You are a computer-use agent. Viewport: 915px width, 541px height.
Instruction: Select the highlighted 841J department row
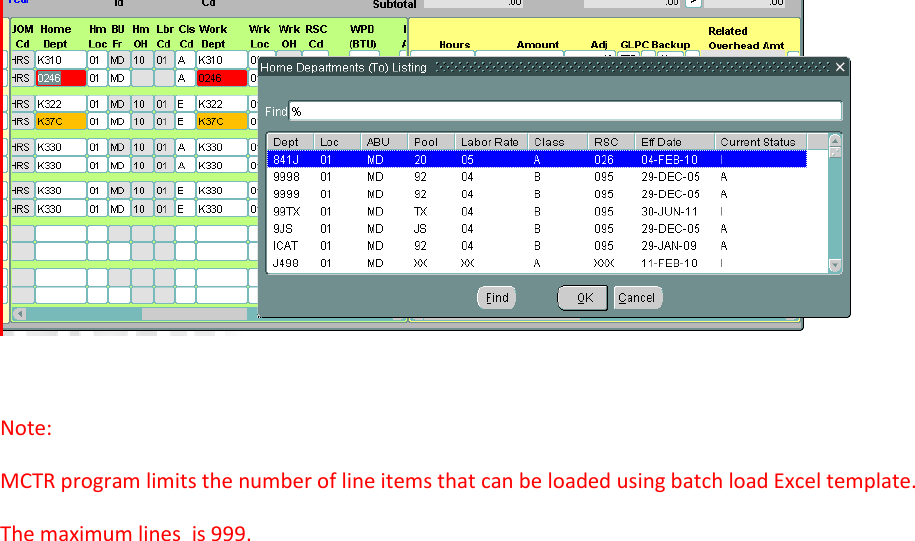click(537, 159)
